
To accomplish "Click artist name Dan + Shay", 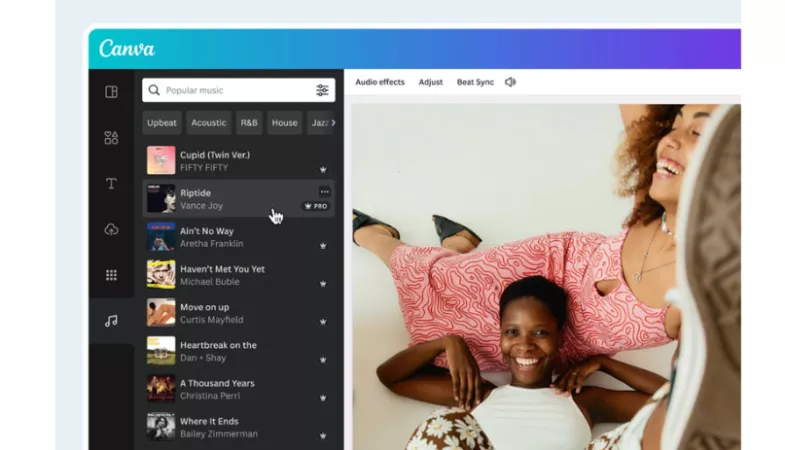I will click(x=203, y=358).
